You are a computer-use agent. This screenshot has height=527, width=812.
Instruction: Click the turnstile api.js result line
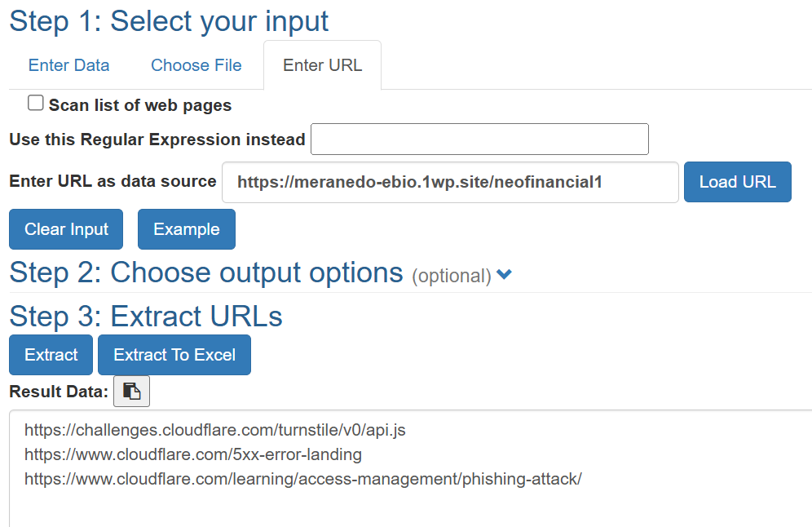215,429
